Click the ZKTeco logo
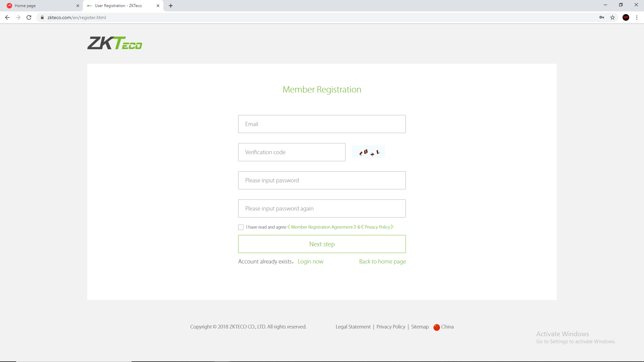The image size is (644, 362). [115, 43]
